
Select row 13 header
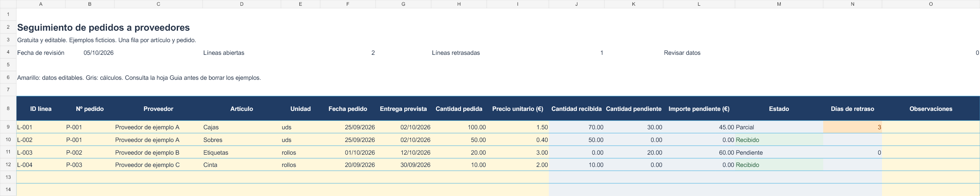(x=8, y=177)
